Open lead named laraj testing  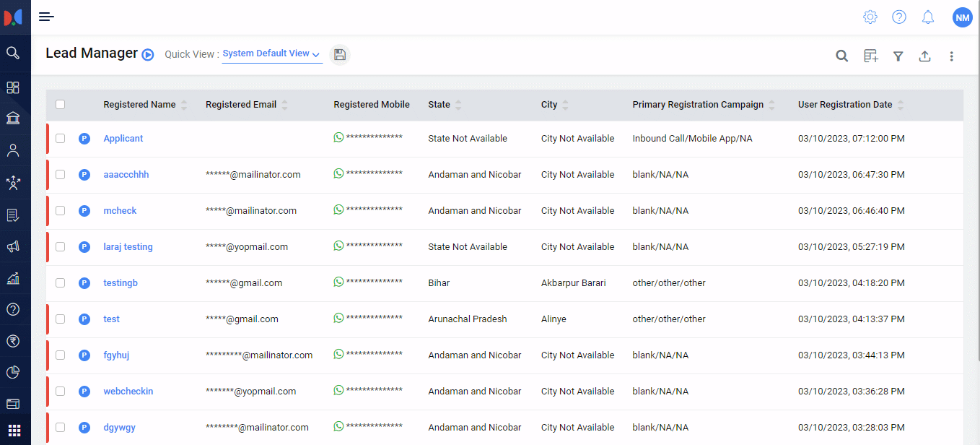128,247
